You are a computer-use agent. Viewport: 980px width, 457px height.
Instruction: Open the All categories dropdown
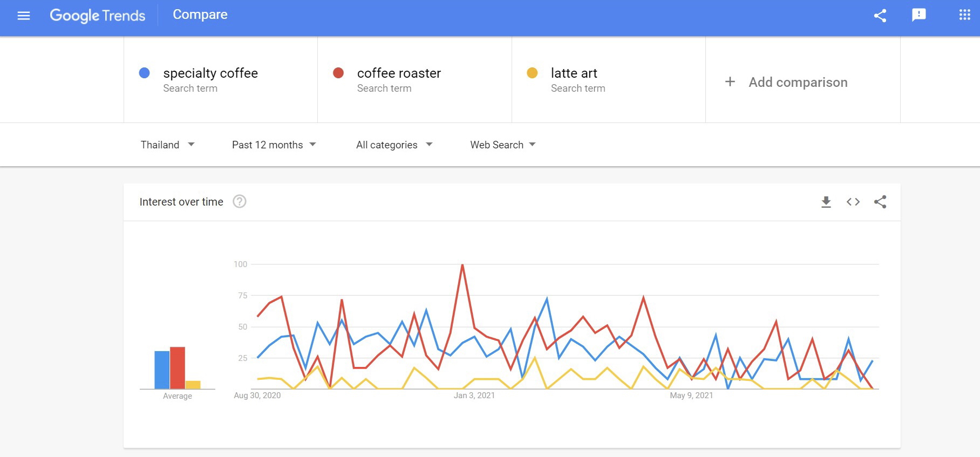[394, 145]
